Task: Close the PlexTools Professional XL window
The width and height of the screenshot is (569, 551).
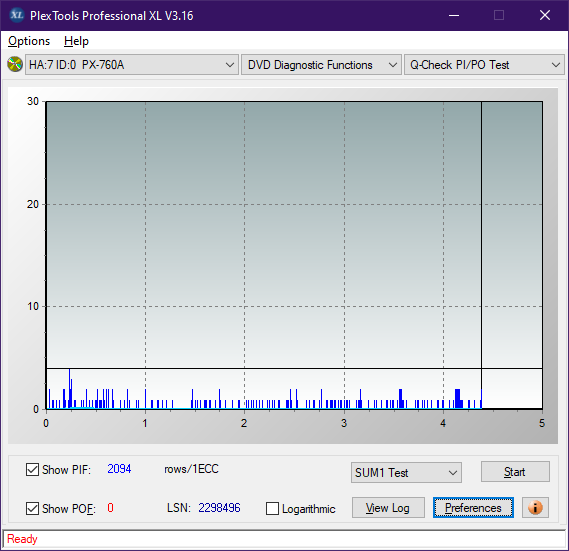Action: tap(545, 16)
